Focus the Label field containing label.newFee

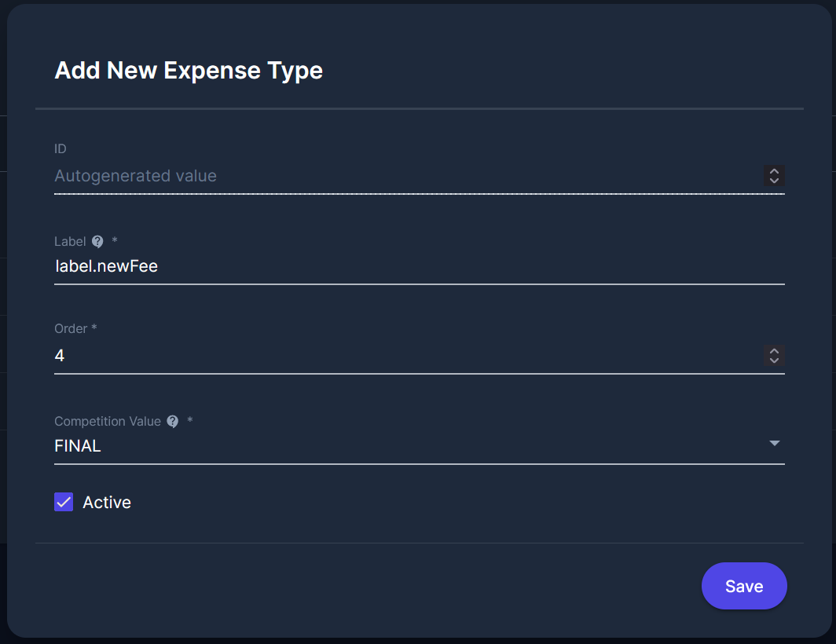(393, 266)
